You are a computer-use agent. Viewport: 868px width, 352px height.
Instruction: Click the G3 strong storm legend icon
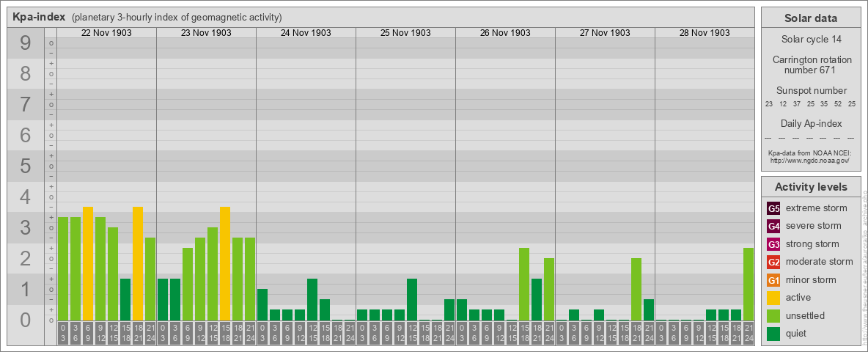(773, 244)
